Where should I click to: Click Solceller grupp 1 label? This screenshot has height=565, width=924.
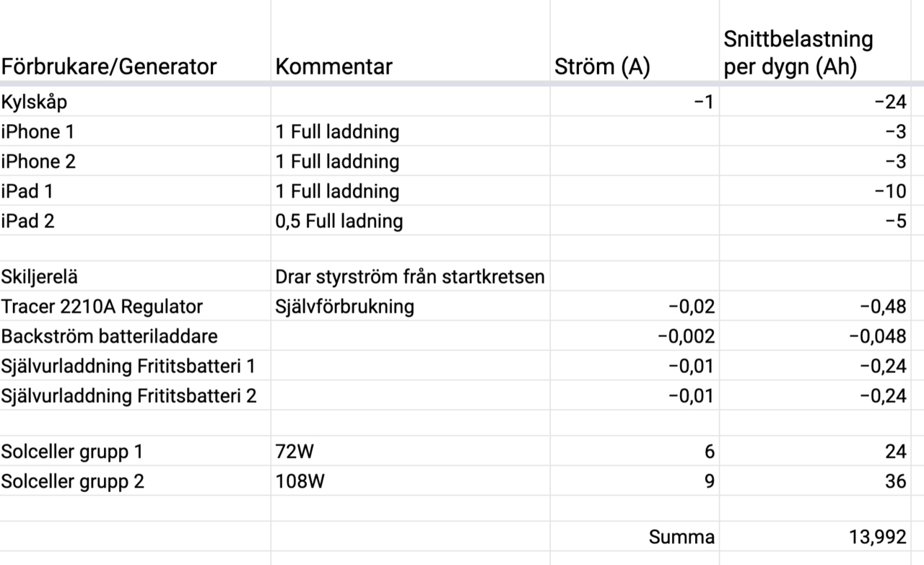point(135,451)
